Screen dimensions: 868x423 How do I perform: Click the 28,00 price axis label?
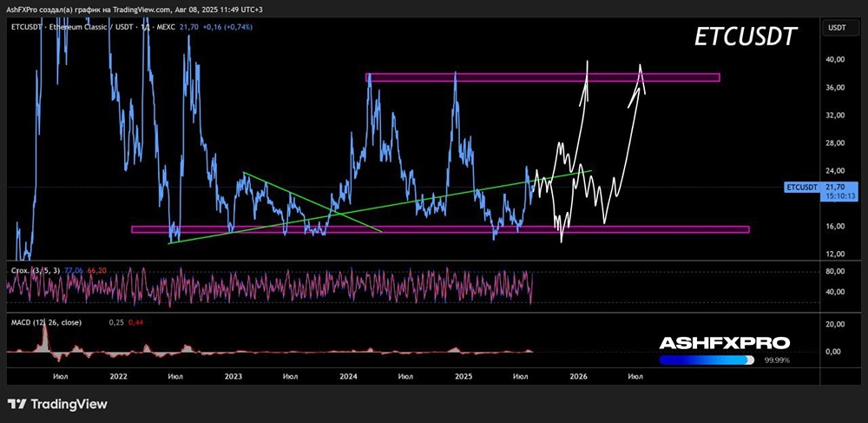(835, 142)
